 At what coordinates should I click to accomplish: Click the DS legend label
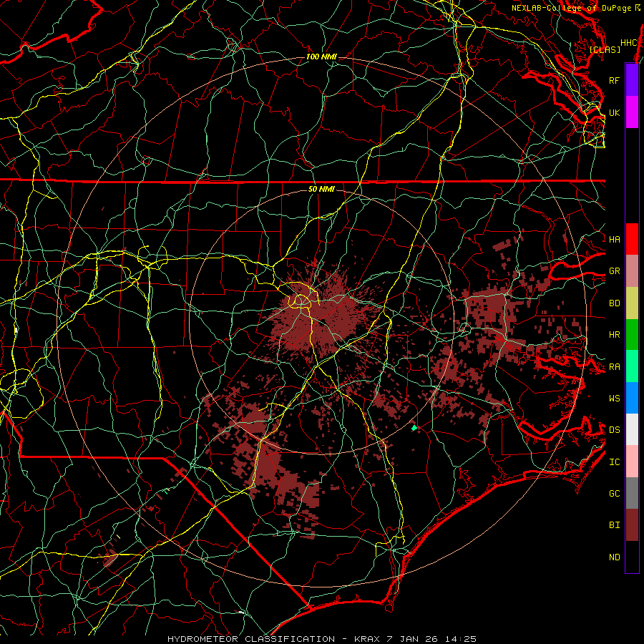tap(614, 429)
